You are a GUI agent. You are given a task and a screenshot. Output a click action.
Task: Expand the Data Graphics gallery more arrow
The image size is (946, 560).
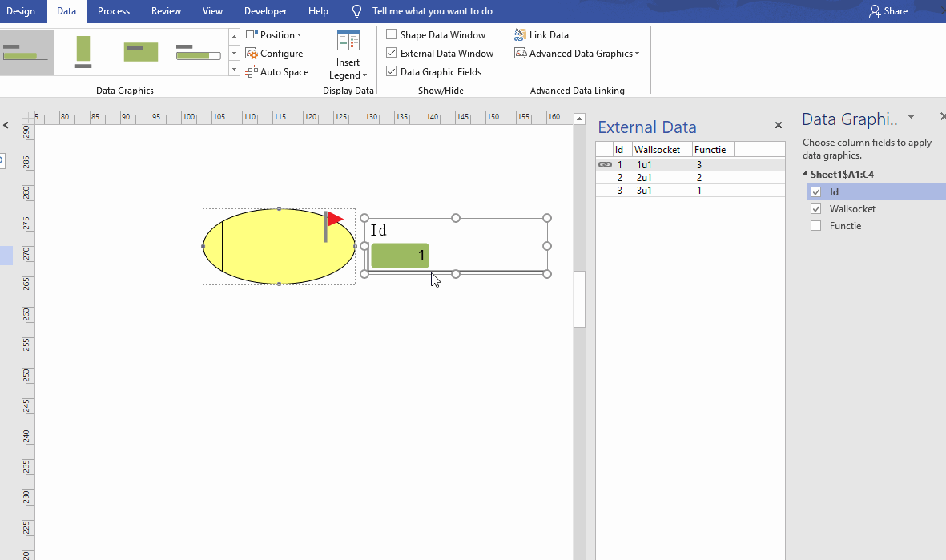coord(234,69)
